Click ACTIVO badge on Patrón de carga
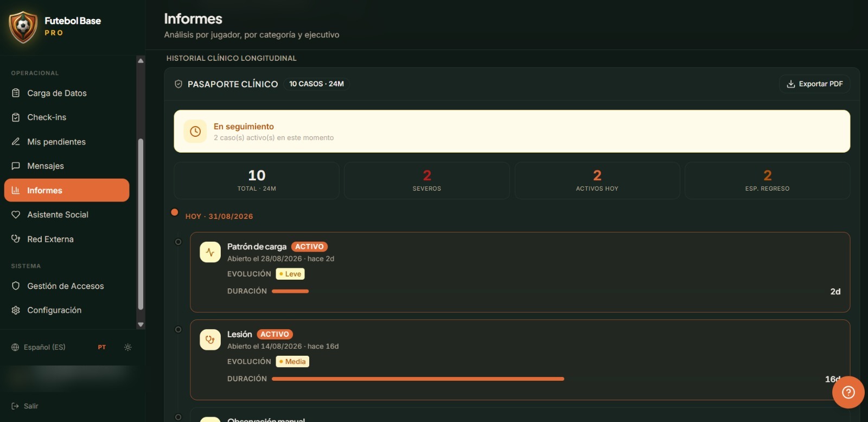The image size is (868, 422). pos(309,247)
